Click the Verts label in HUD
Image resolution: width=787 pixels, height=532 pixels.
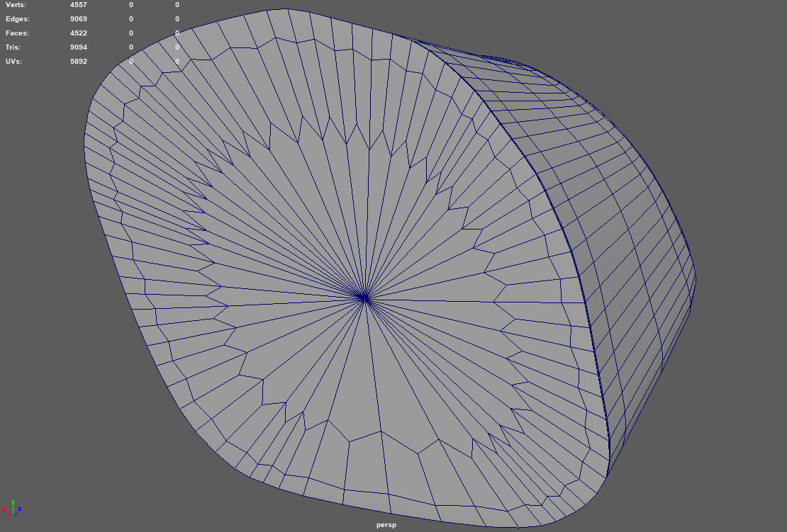coord(16,5)
